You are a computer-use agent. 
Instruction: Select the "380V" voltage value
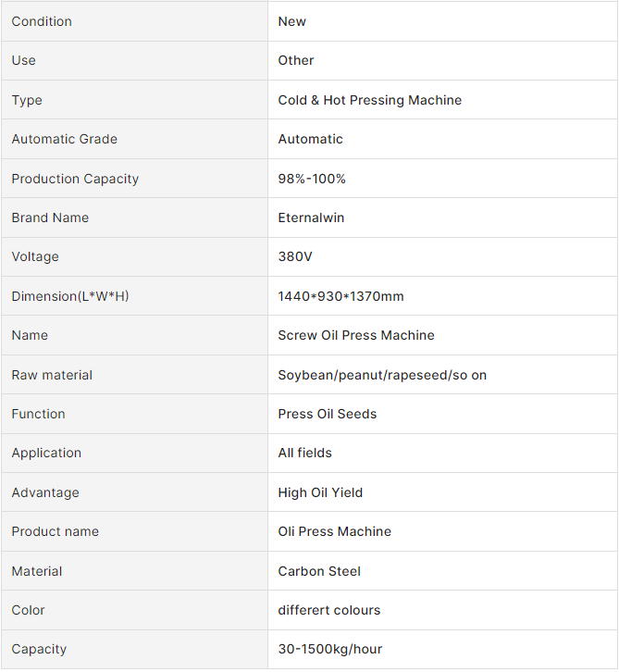pyautogui.click(x=295, y=256)
